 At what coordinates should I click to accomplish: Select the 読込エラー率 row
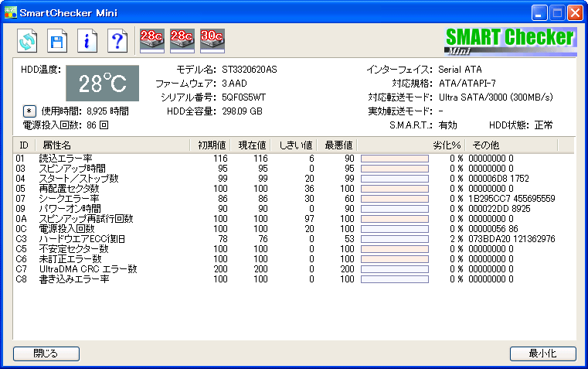click(x=294, y=159)
